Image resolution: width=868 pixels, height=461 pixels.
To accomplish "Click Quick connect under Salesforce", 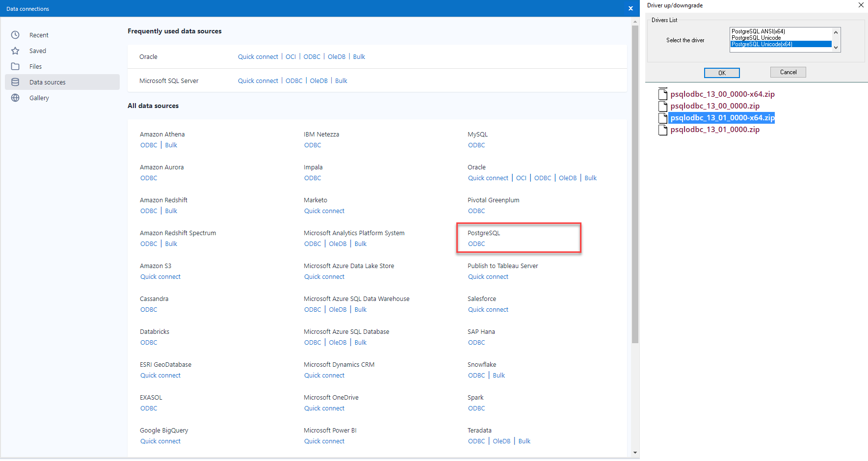I will coord(488,310).
